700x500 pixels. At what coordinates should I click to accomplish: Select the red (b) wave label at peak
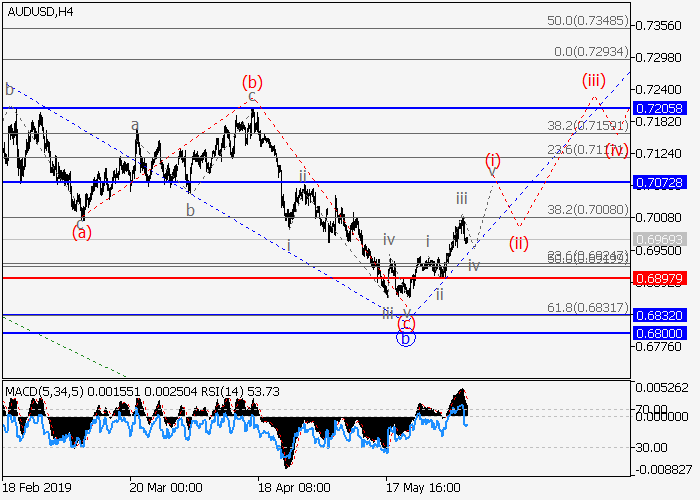252,82
